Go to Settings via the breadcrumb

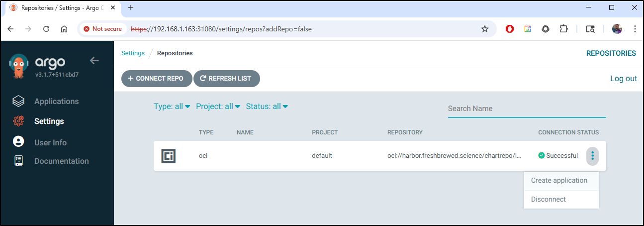click(x=133, y=53)
